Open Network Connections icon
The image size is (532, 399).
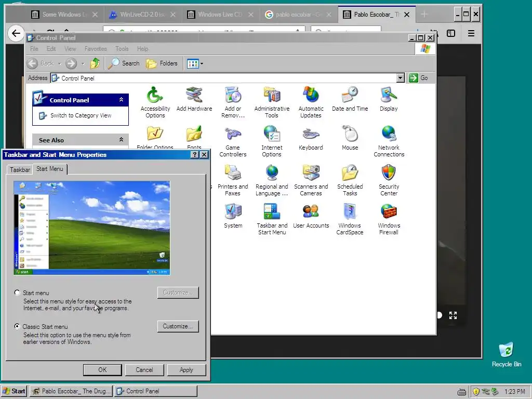click(389, 141)
